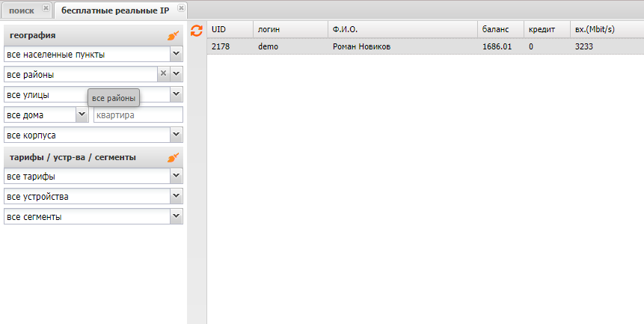The width and height of the screenshot is (644, 324).
Task: Open the 'все корпуса' dropdown
Action: (x=176, y=135)
